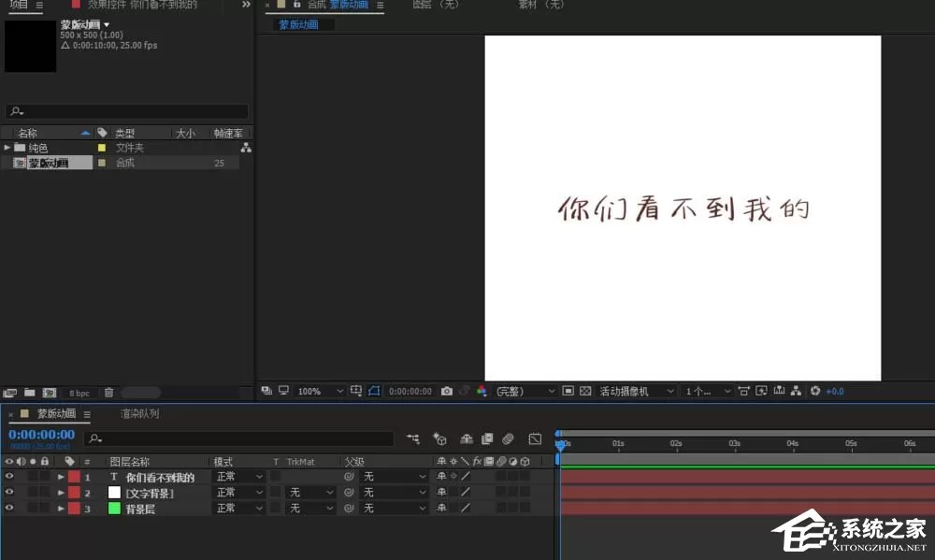Image resolution: width=935 pixels, height=560 pixels.
Task: Click the show channel color icon
Action: (482, 391)
